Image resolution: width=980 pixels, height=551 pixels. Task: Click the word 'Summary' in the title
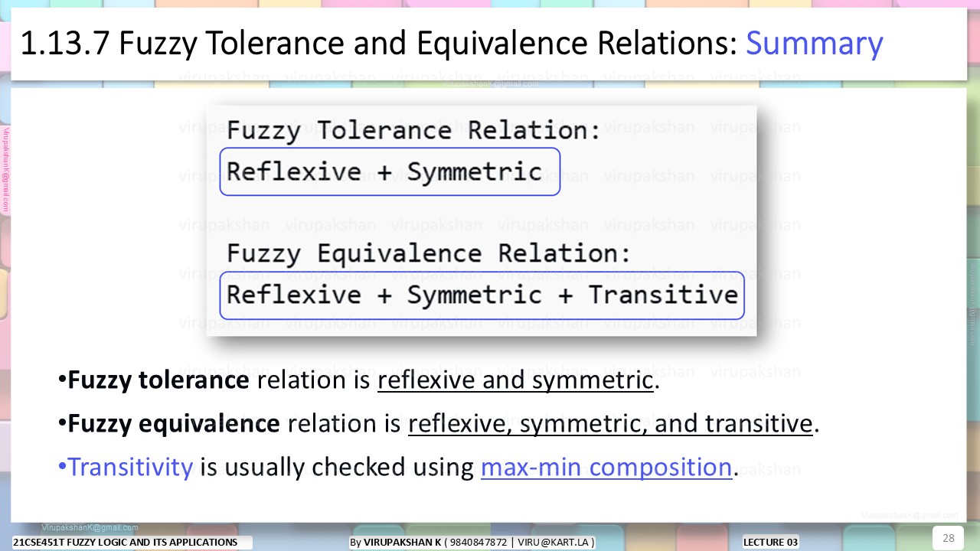(x=815, y=44)
